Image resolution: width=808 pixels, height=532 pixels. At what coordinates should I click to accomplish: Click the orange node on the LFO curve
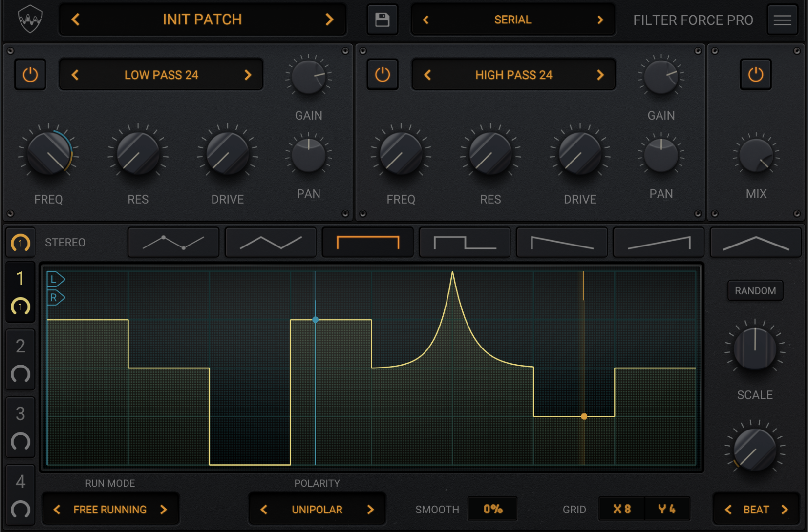pyautogui.click(x=584, y=416)
